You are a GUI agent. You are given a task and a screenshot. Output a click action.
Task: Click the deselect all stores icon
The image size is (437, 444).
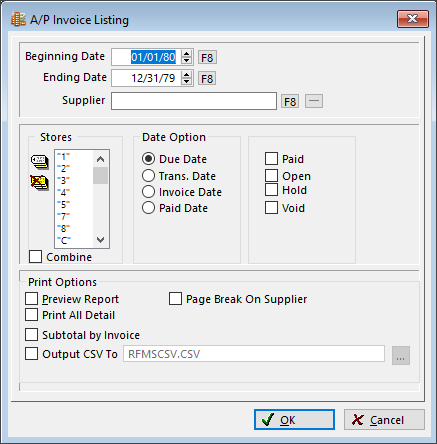tap(40, 183)
